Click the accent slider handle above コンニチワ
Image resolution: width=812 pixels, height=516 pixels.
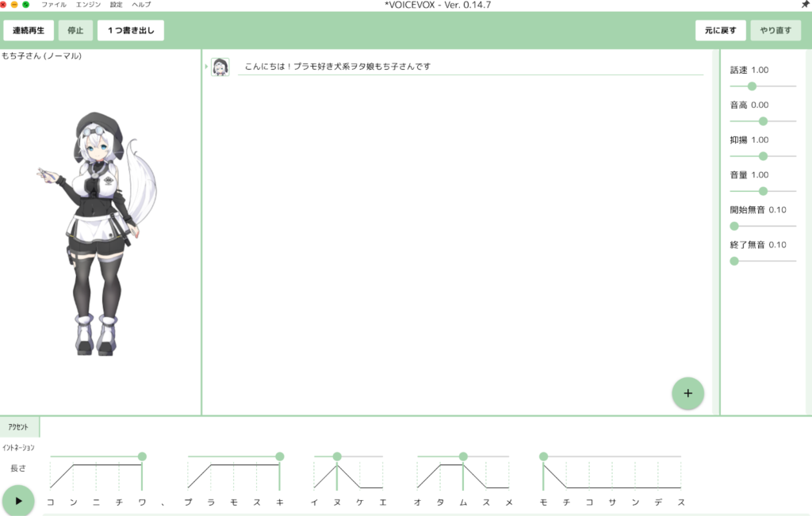click(x=142, y=457)
